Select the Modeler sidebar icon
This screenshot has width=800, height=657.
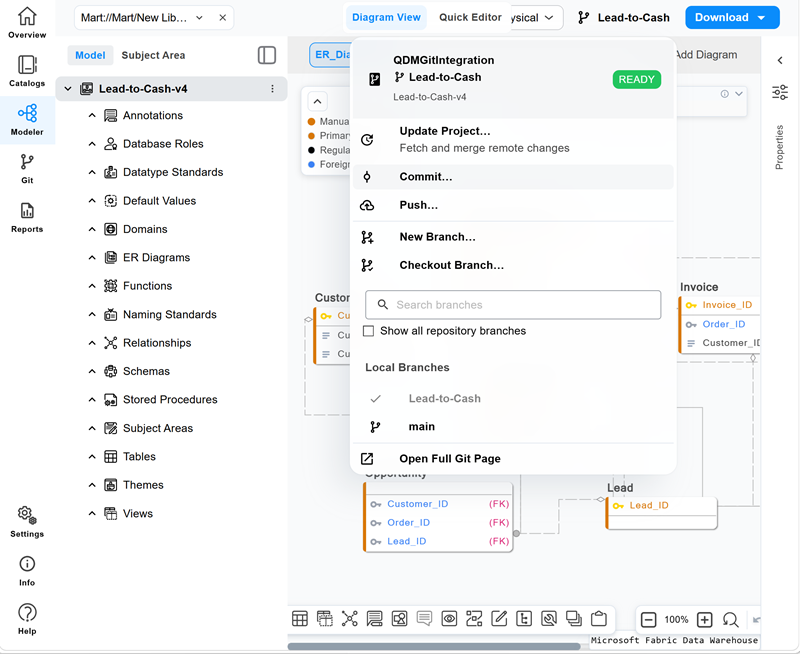pos(27,113)
